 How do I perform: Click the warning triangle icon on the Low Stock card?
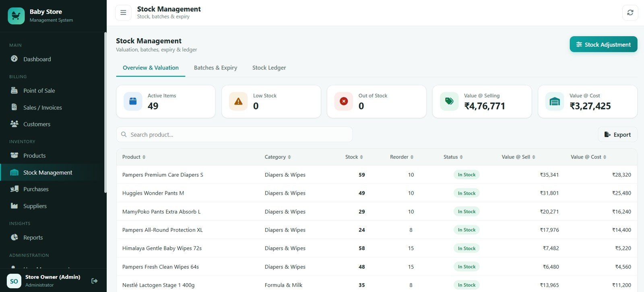coord(238,101)
